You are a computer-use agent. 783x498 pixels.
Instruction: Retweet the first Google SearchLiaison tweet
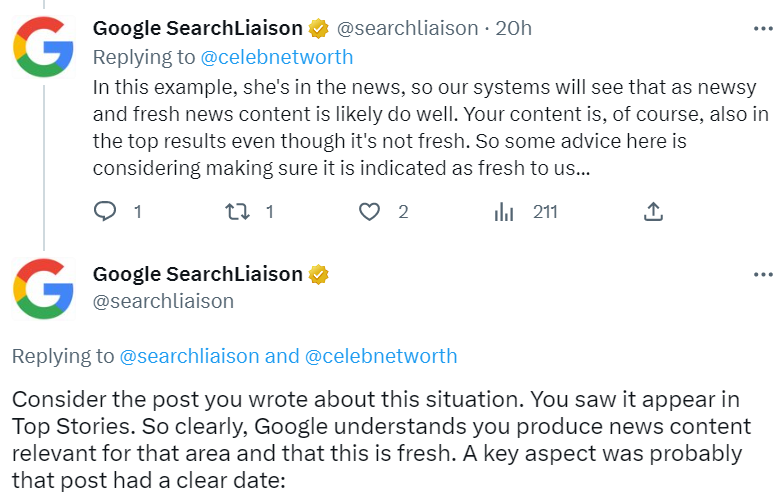(x=237, y=211)
